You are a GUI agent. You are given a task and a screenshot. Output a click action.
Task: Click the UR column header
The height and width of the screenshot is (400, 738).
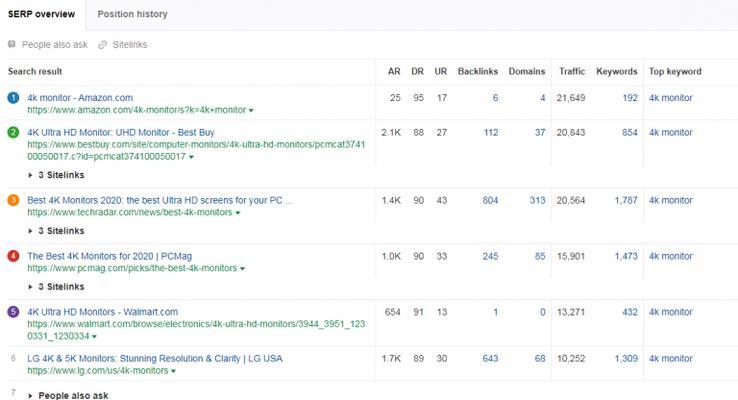click(441, 72)
